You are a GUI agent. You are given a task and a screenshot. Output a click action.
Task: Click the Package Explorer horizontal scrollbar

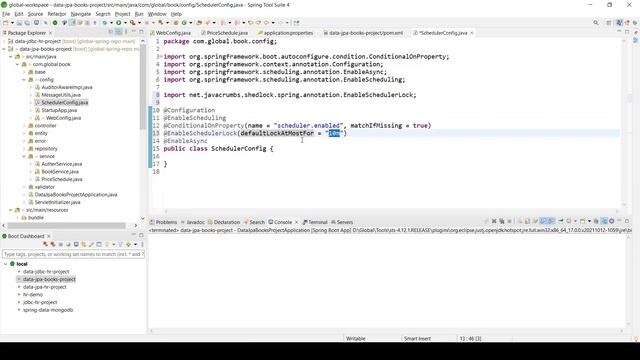(x=67, y=226)
